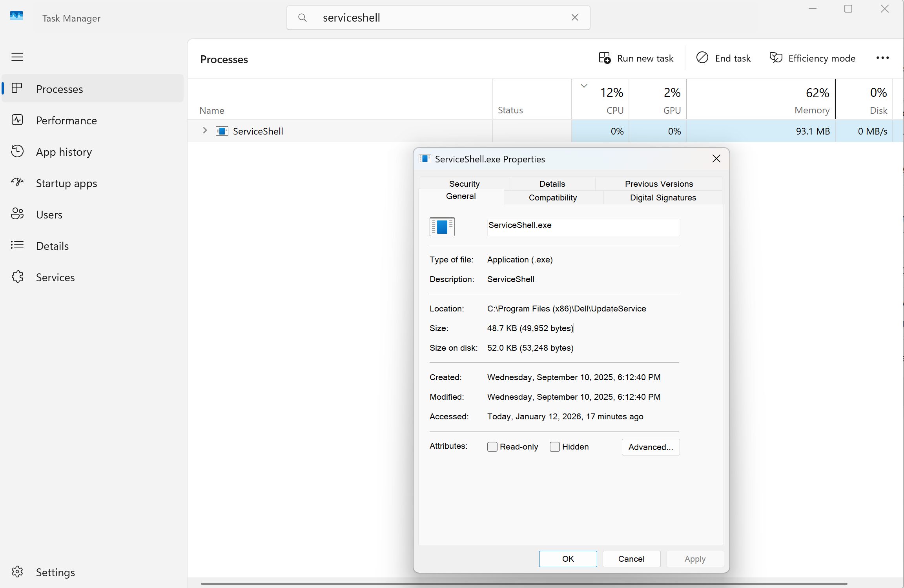Check the Read-only attribute checkbox
904x588 pixels.
[x=492, y=447]
